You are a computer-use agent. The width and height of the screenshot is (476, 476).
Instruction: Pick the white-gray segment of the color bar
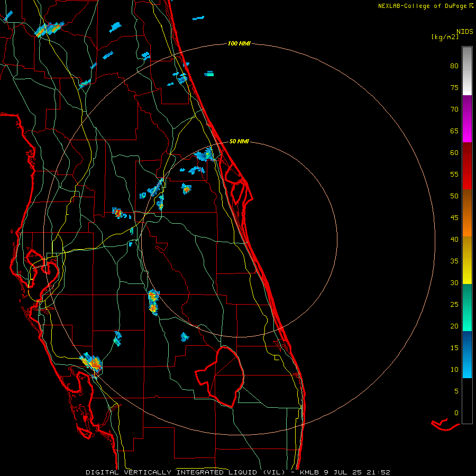click(467, 71)
